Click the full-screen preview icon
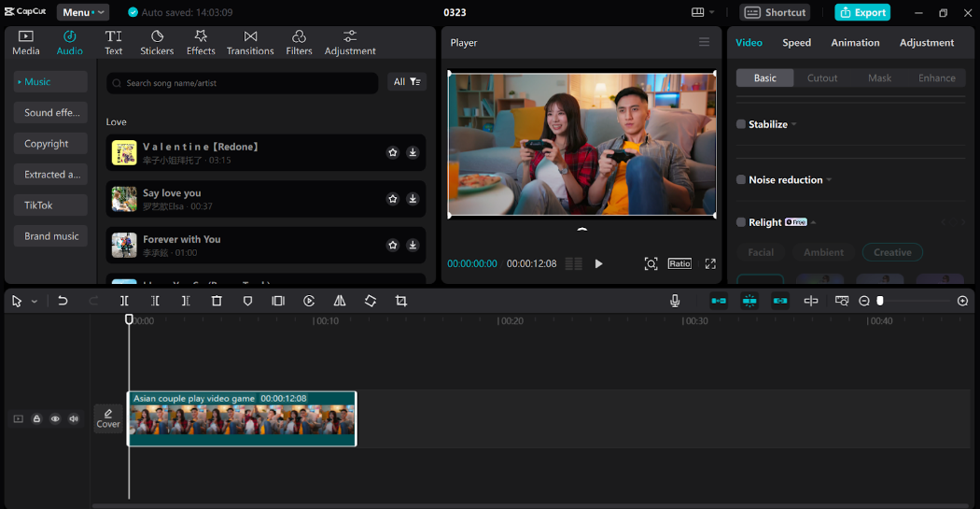The image size is (980, 509). (x=710, y=264)
